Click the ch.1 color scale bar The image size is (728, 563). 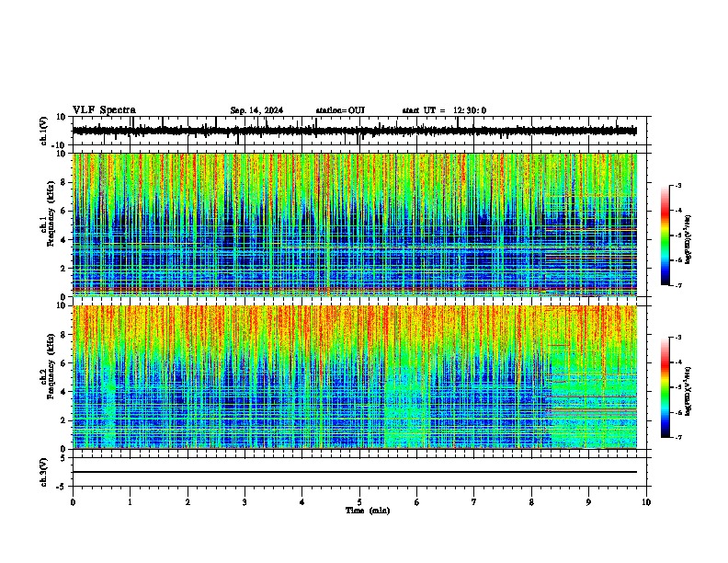[665, 236]
